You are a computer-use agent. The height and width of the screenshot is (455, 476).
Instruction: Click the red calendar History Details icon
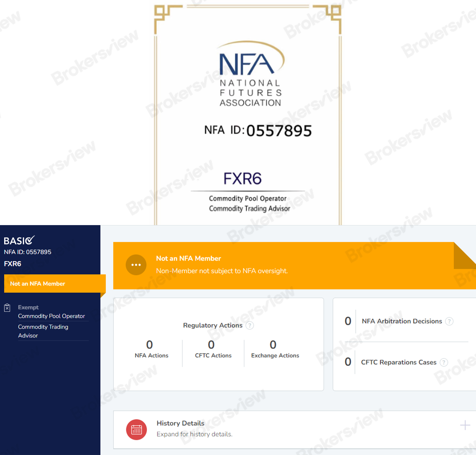(x=136, y=429)
